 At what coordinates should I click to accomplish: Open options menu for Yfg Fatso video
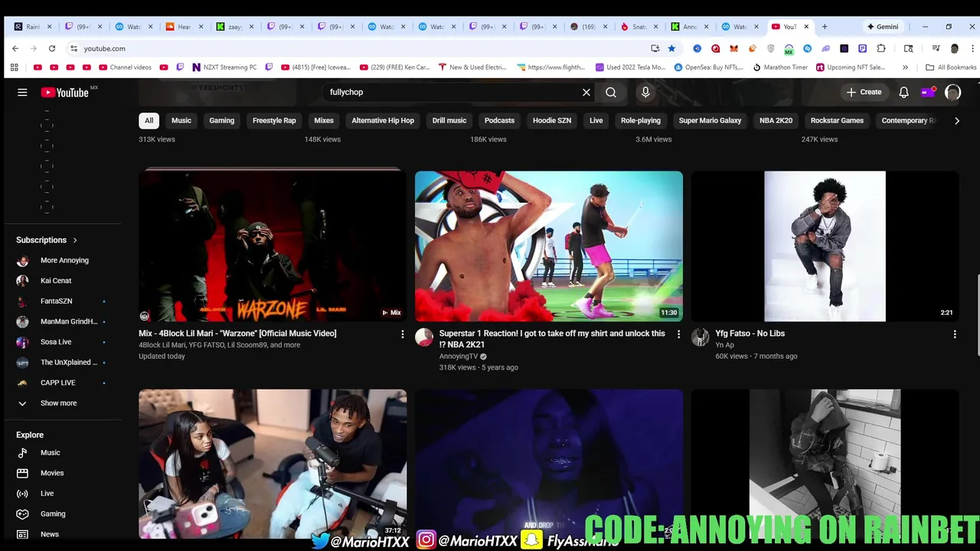coord(955,334)
